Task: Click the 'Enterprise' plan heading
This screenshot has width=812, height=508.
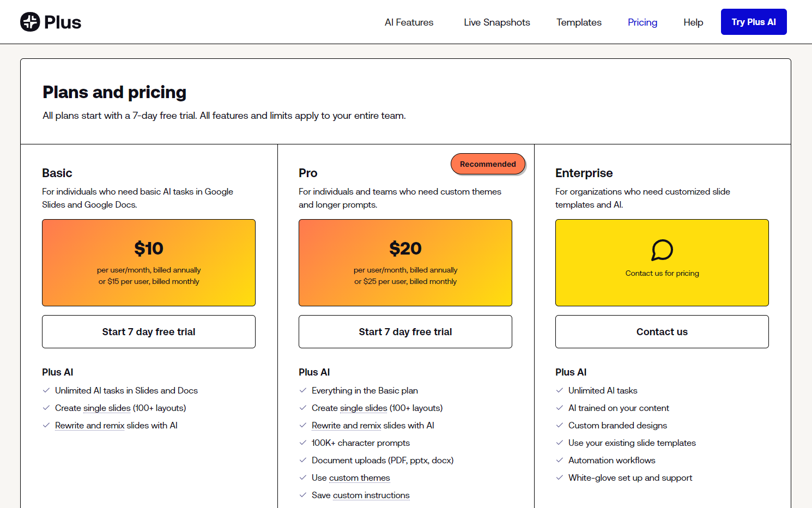Action: 584,173
